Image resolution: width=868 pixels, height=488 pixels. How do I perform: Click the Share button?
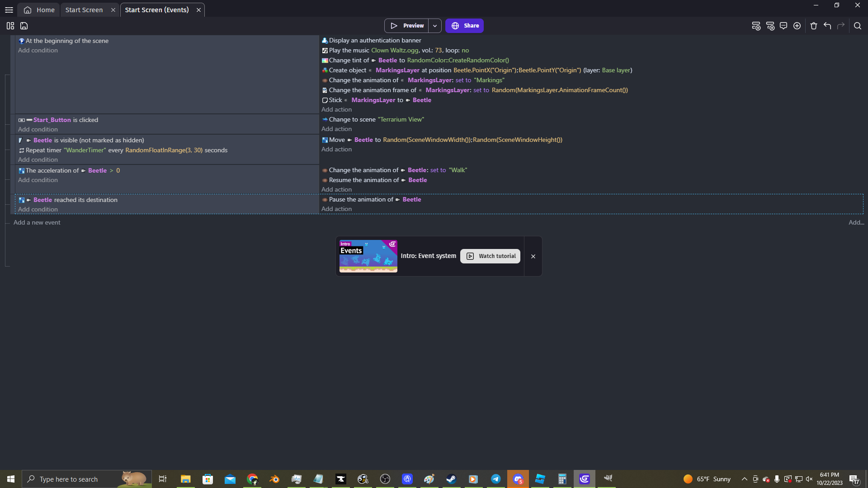point(464,26)
